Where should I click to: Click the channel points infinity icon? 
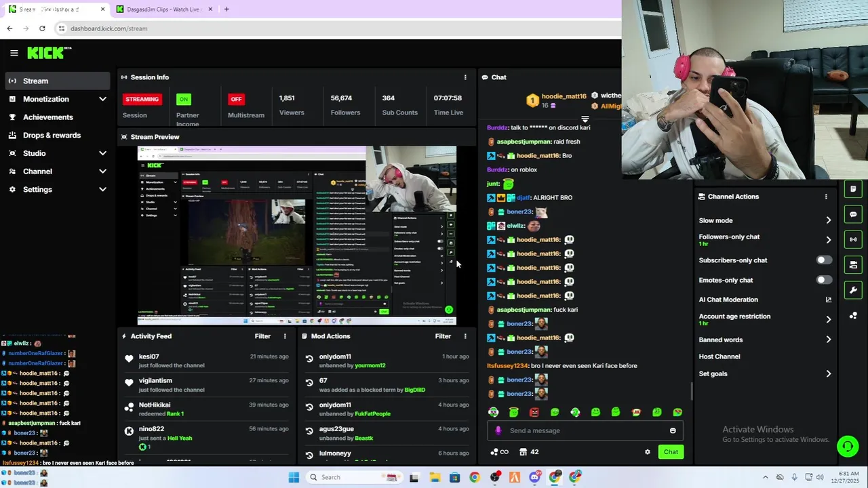click(x=499, y=452)
